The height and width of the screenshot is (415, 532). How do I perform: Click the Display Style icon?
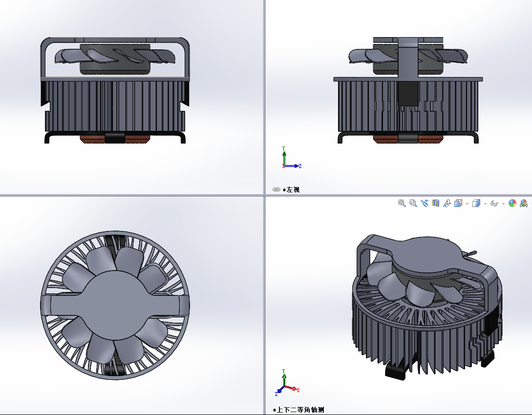[x=476, y=203]
